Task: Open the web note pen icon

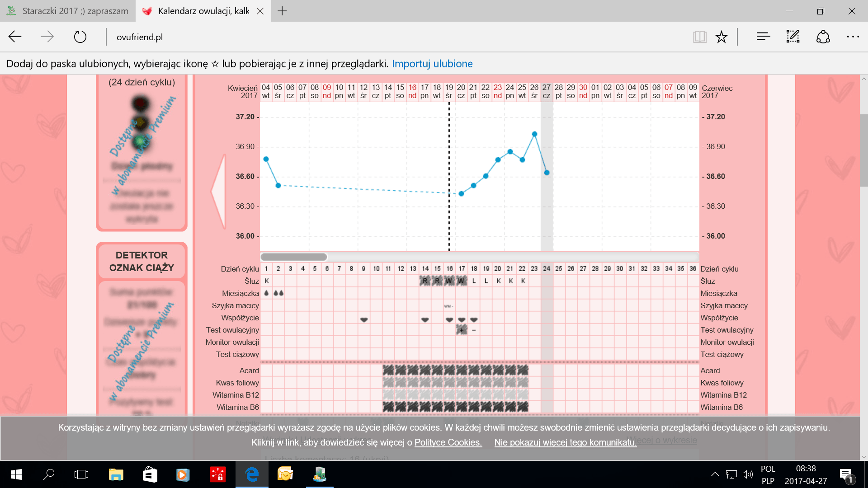Action: [x=793, y=37]
